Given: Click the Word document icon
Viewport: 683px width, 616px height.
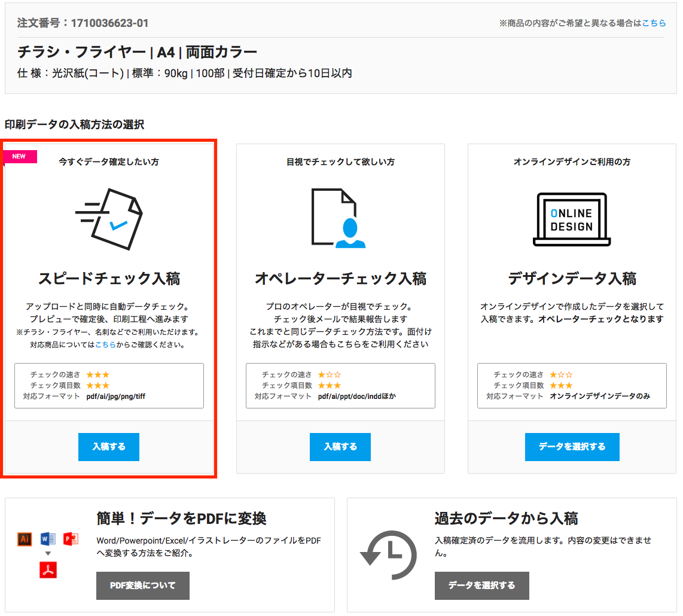Looking at the screenshot, I should click(x=48, y=539).
